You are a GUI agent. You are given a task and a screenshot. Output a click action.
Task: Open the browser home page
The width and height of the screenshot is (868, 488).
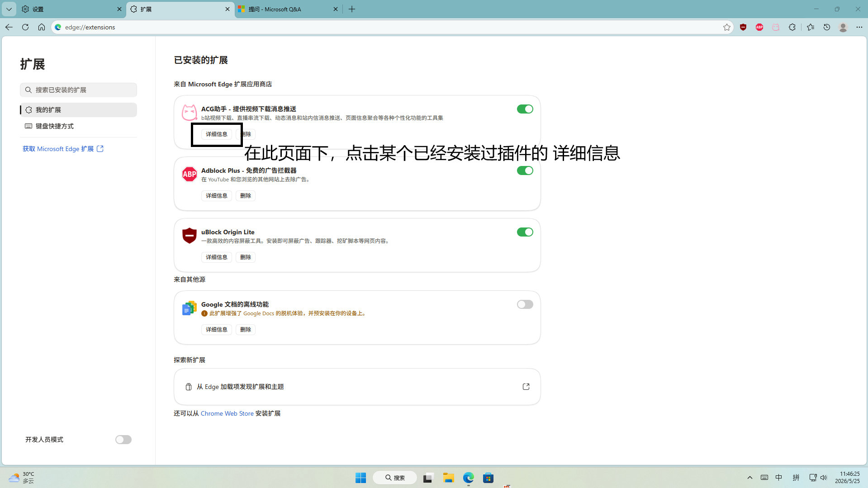point(42,27)
